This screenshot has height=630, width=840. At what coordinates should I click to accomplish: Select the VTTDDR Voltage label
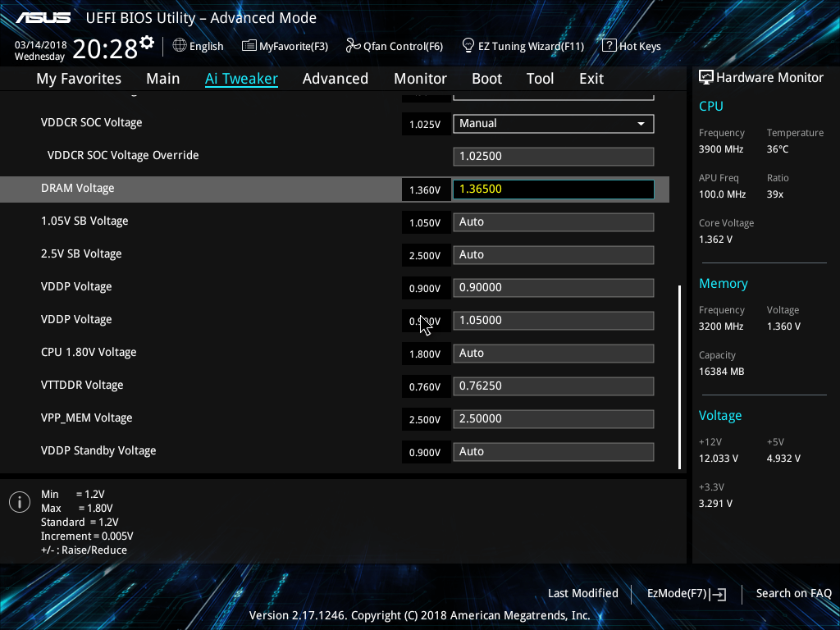pyautogui.click(x=82, y=386)
